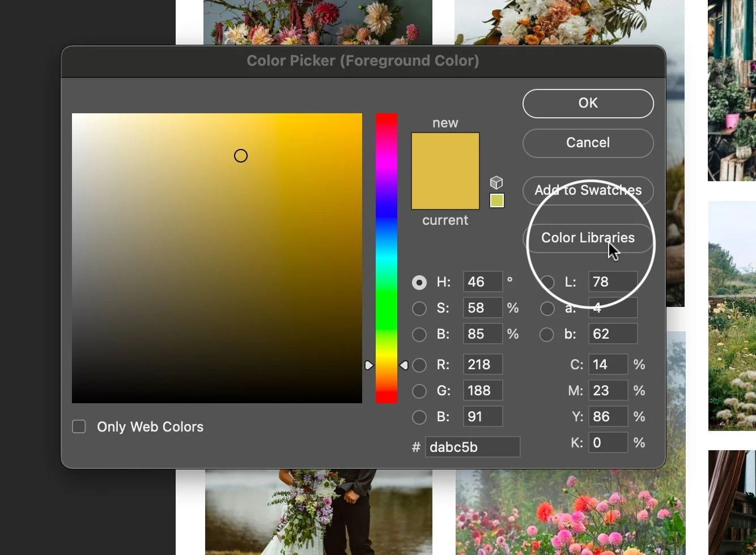The image size is (756, 555).
Task: Click the M field showing 23
Action: (x=608, y=390)
